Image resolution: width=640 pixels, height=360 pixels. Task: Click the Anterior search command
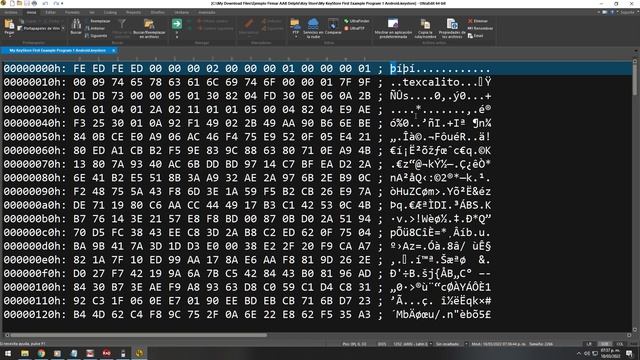(x=95, y=28)
